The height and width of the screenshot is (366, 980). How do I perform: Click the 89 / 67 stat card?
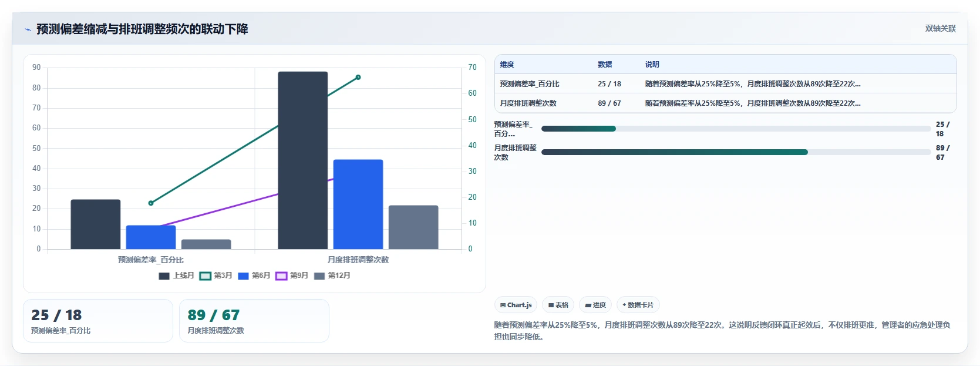coord(254,321)
